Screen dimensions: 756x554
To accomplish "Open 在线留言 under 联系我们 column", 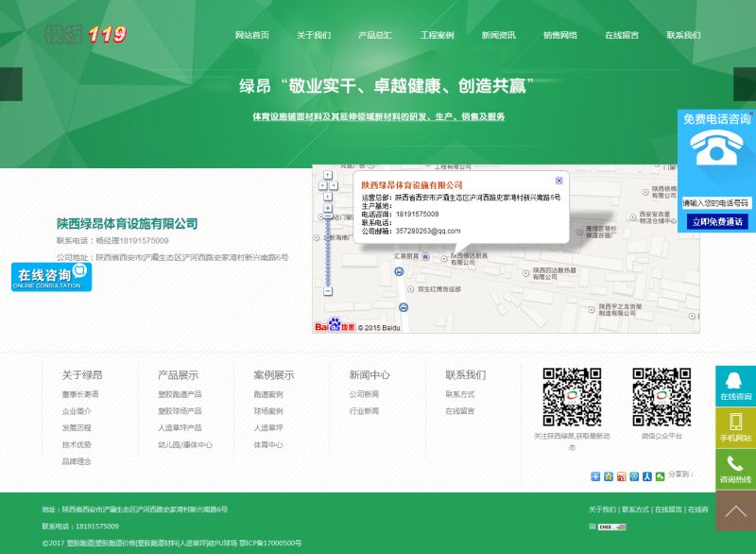I will [x=460, y=411].
